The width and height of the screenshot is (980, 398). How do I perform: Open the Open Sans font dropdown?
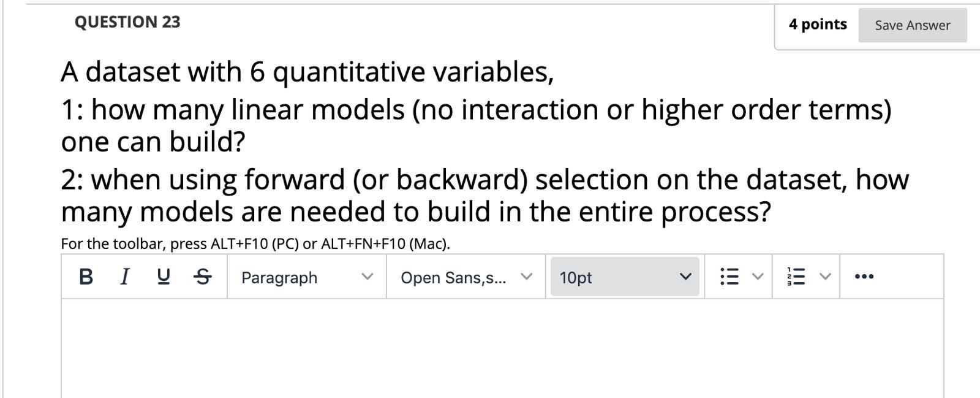(x=464, y=277)
